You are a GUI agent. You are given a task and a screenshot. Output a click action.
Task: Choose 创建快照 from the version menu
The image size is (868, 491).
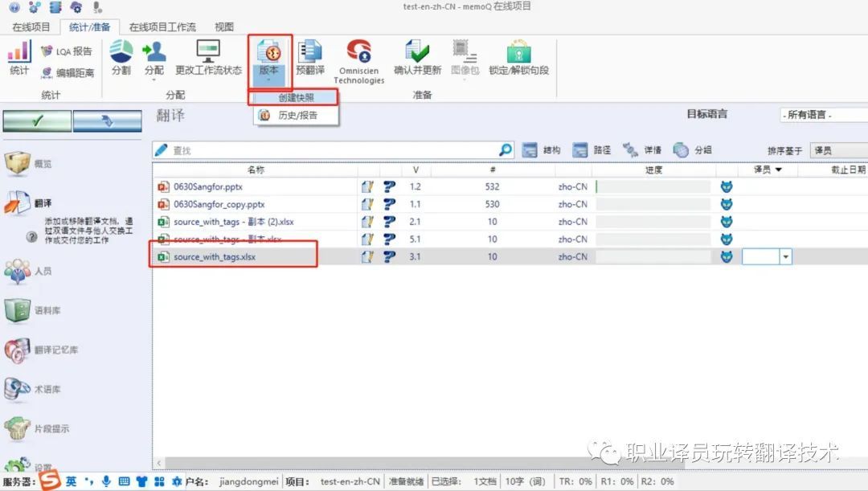[296, 97]
